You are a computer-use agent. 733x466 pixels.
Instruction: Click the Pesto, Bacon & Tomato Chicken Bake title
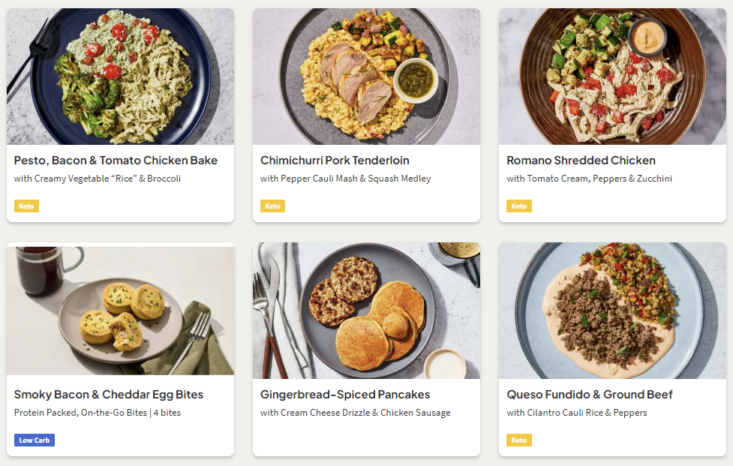coord(115,160)
